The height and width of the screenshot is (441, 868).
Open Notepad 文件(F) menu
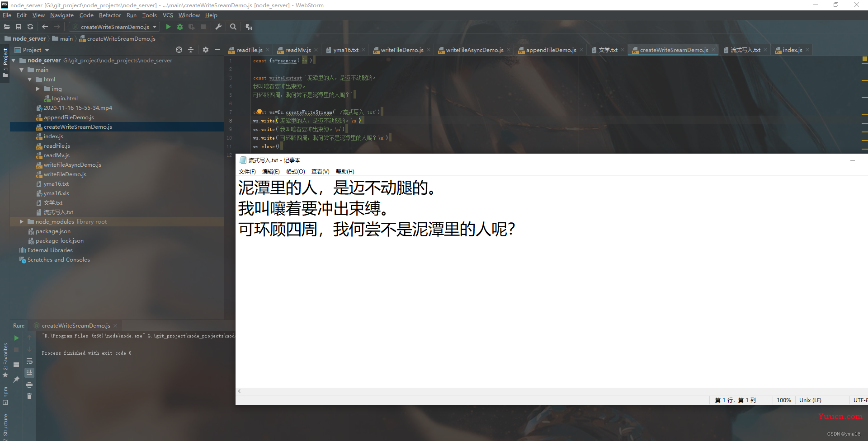tap(247, 172)
